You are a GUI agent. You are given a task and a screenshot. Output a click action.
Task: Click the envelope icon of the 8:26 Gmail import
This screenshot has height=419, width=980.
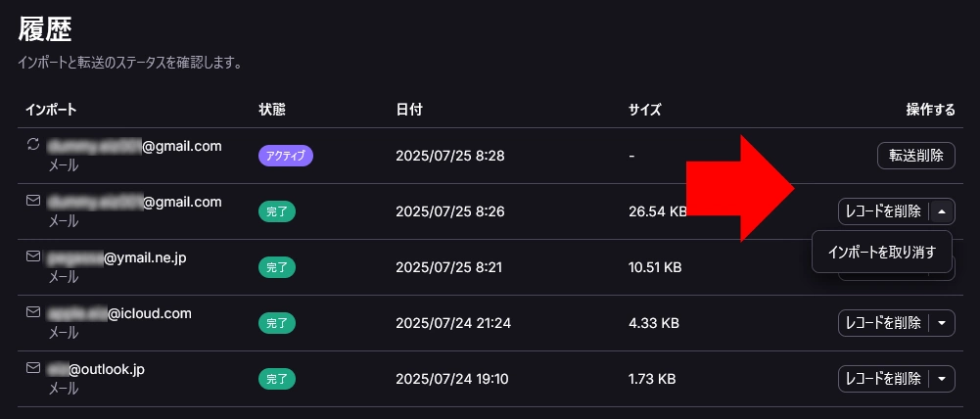[x=33, y=201]
